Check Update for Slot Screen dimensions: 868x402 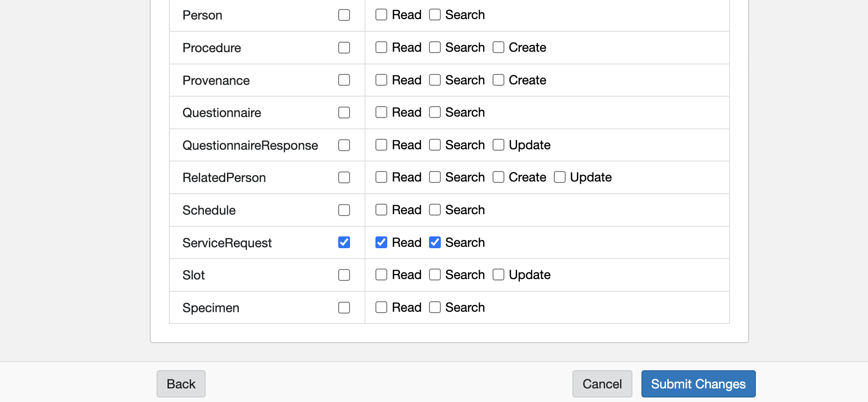point(498,275)
